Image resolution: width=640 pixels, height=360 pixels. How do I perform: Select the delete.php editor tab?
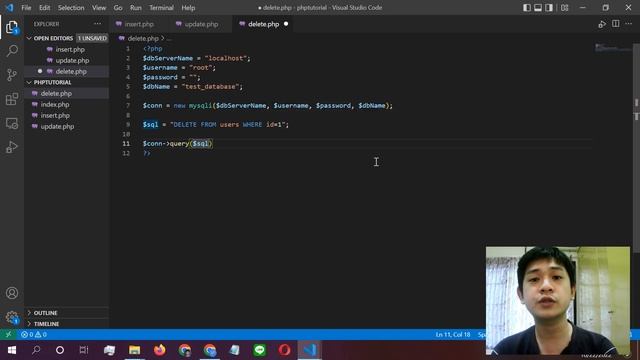tap(263, 24)
